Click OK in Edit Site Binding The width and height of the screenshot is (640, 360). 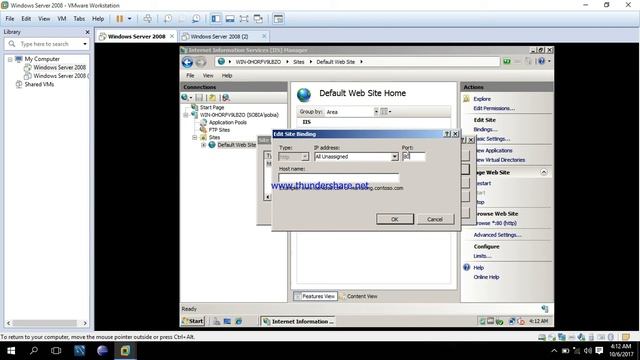click(x=395, y=219)
